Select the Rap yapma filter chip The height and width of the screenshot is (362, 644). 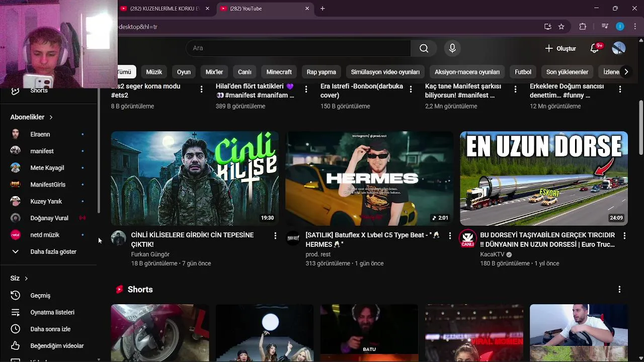(x=321, y=72)
